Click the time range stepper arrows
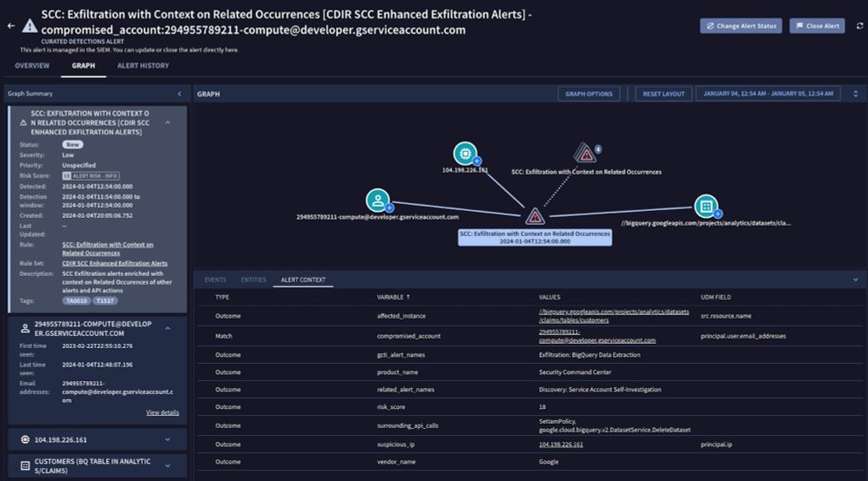The image size is (868, 481). (855, 94)
